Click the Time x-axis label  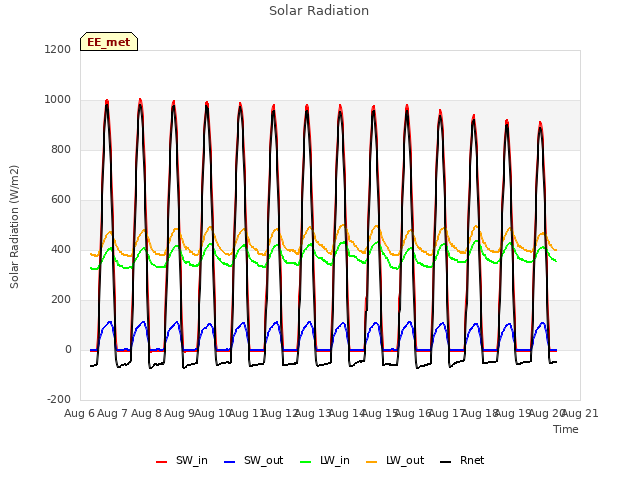566,429
